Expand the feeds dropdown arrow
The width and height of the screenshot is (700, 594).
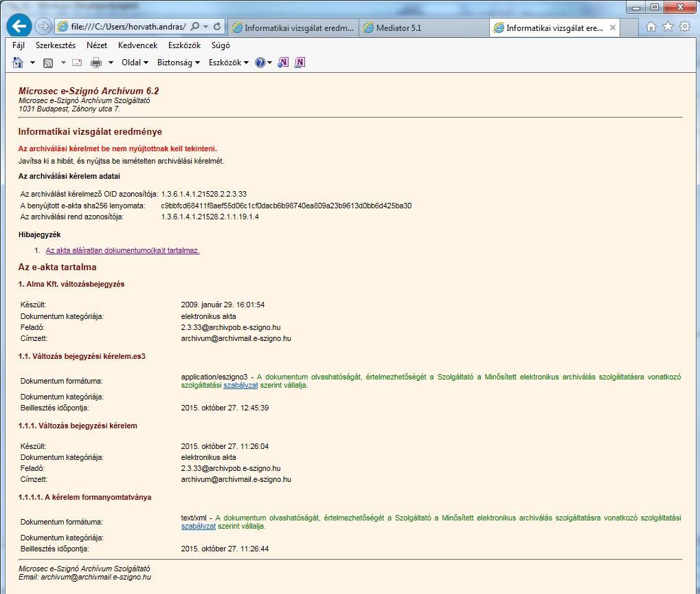pos(63,63)
